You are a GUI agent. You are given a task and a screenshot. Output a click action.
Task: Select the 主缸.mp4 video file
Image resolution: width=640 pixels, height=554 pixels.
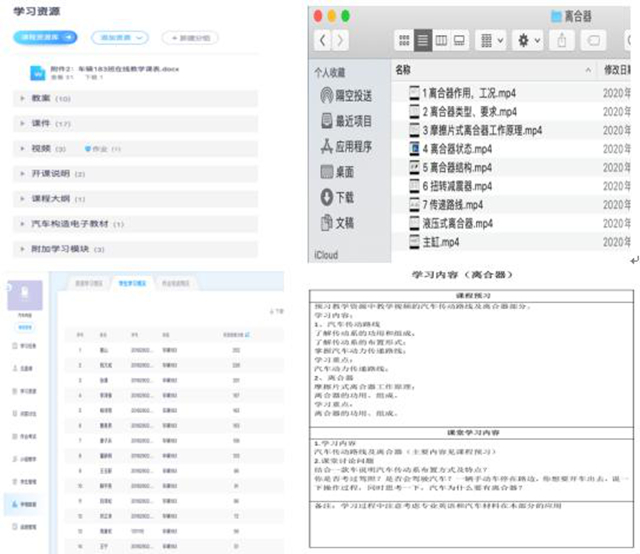click(440, 241)
